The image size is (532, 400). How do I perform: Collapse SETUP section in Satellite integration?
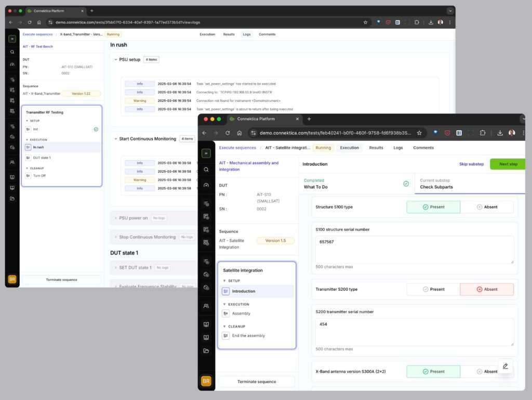[x=224, y=281]
